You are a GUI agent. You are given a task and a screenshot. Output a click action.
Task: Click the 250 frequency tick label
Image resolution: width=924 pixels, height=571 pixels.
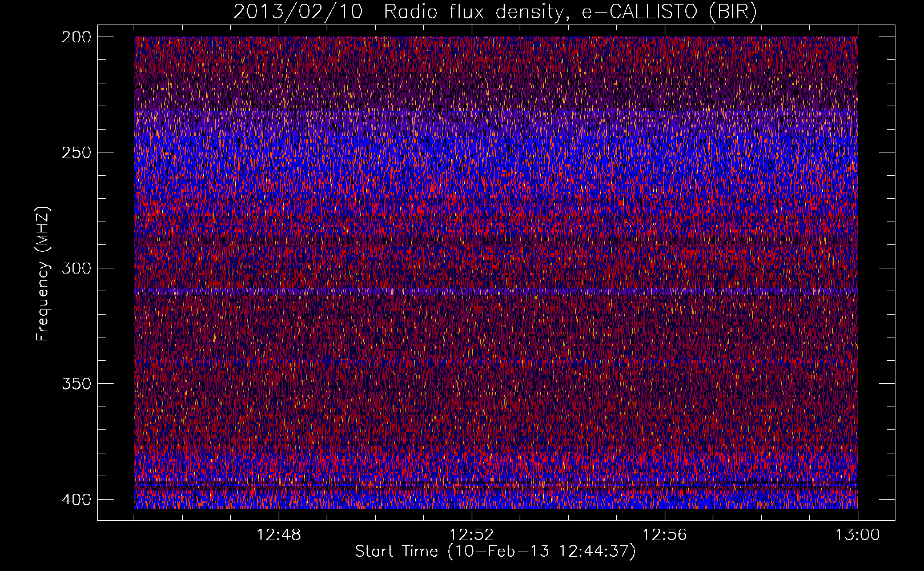pos(77,152)
